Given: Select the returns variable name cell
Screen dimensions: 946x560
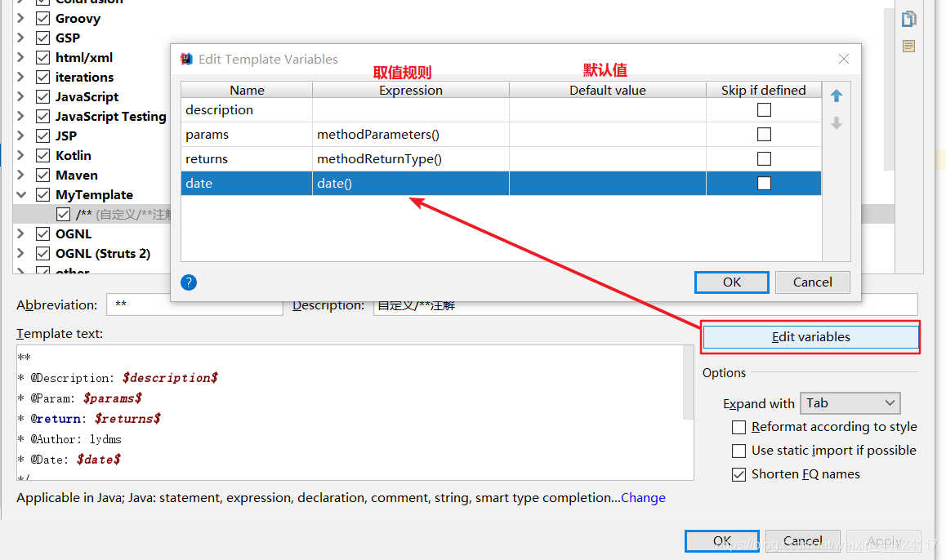Looking at the screenshot, I should (246, 158).
